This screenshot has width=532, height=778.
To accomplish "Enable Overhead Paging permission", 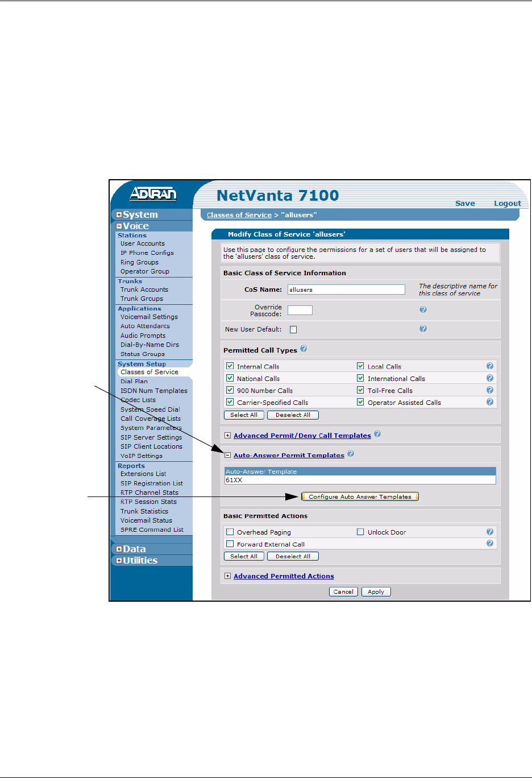I will click(x=230, y=532).
